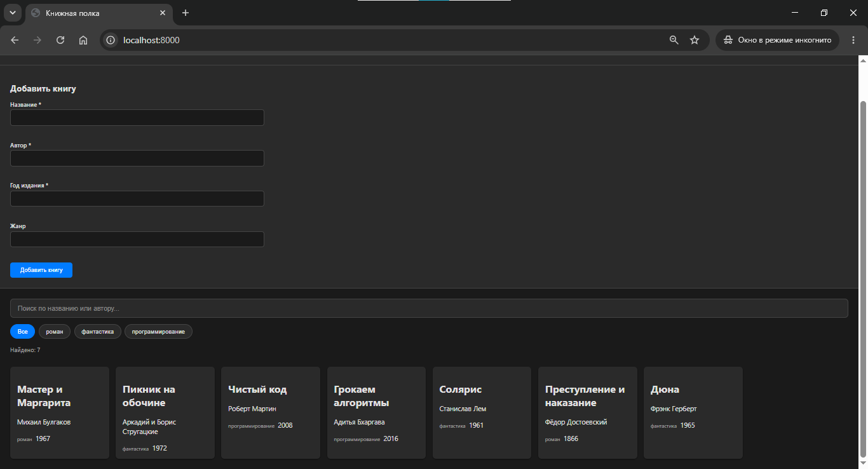This screenshot has height=469, width=868.
Task: Select the Чистый код book card
Action: point(271,412)
